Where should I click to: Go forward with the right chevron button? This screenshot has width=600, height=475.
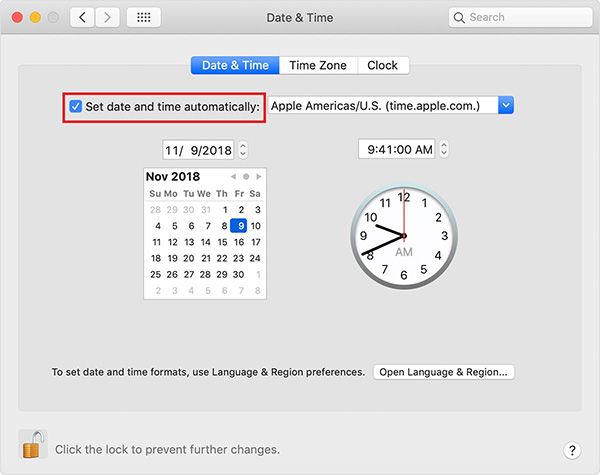[x=107, y=17]
